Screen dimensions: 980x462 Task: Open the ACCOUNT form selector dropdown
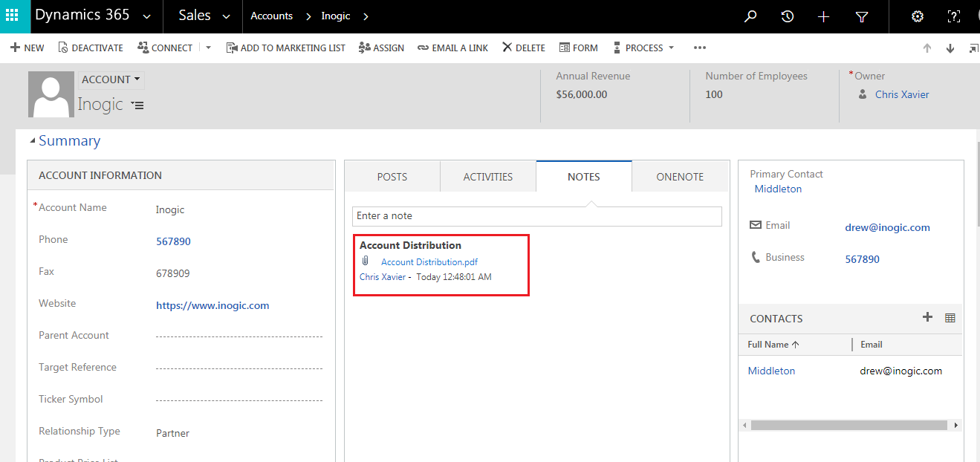point(111,79)
